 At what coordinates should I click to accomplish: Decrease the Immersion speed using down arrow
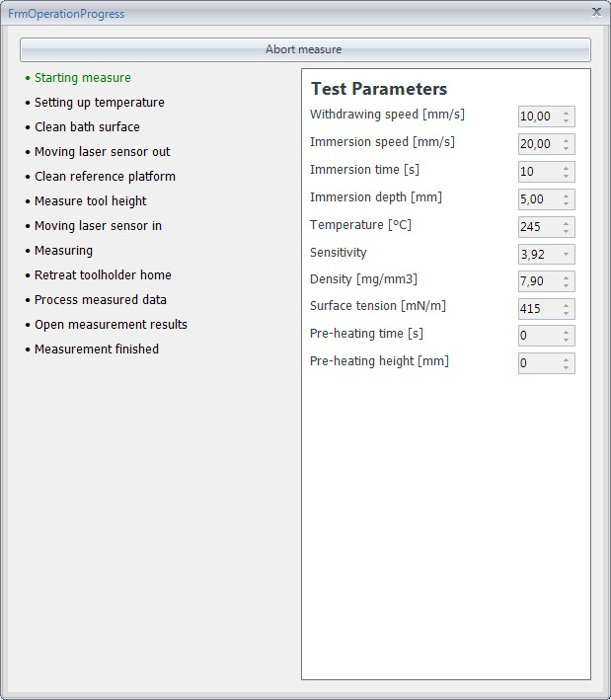(x=566, y=148)
